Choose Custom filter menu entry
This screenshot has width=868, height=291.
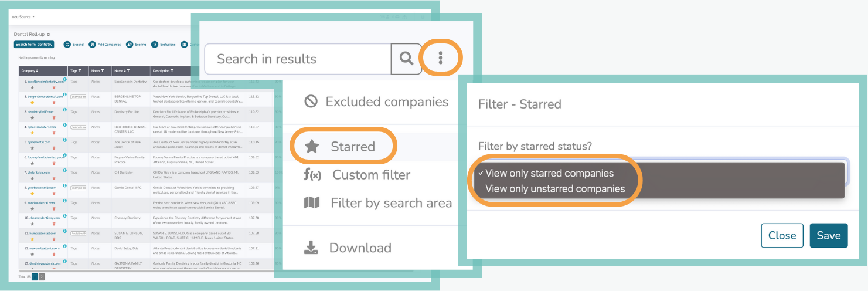coord(371,175)
